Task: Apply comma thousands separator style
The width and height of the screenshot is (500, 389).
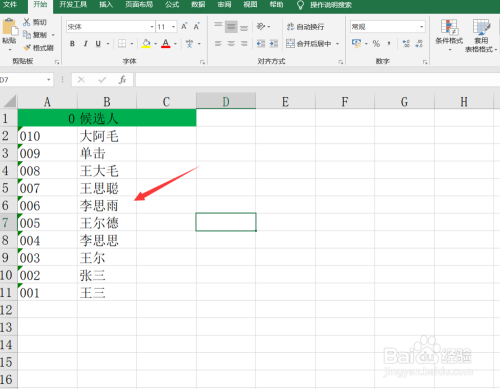Action: tap(389, 43)
